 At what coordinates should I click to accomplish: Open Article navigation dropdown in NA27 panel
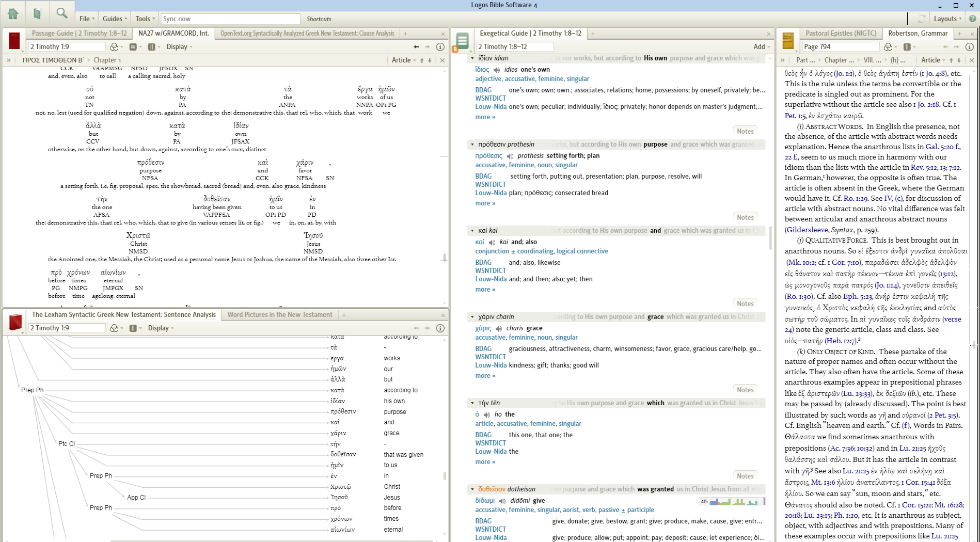point(404,60)
